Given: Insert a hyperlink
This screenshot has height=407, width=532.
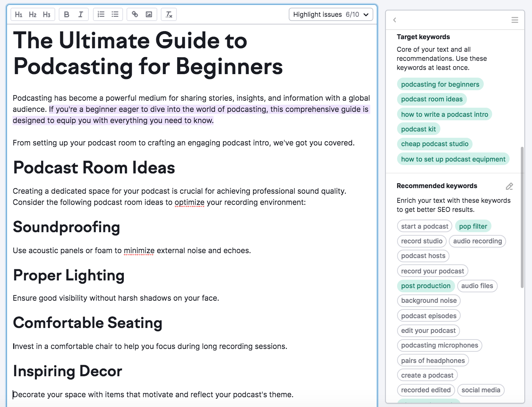Looking at the screenshot, I should 135,14.
